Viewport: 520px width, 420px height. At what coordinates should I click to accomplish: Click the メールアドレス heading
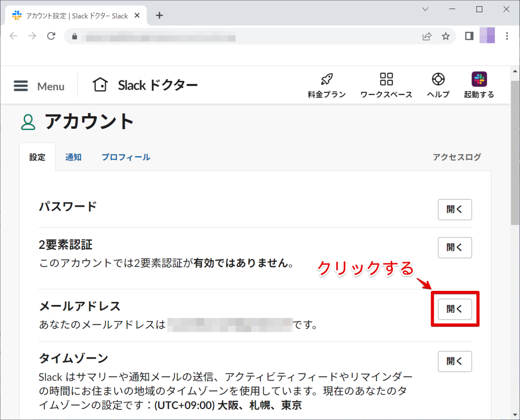[x=80, y=306]
